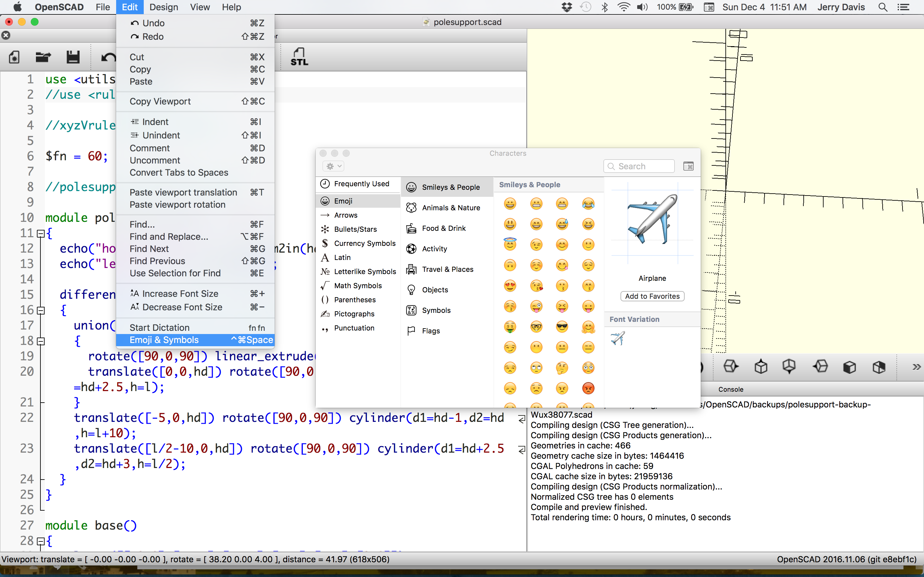Toggle the compact character viewer icon
924x577 pixels.
click(x=689, y=166)
